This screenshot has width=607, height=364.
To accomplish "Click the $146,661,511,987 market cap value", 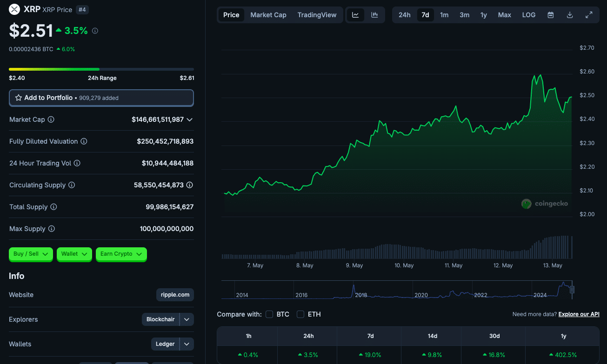I will click(158, 119).
